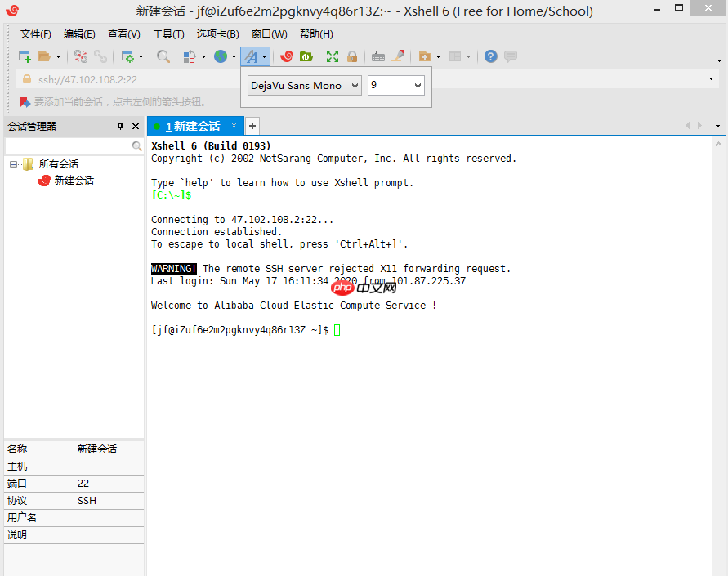Viewport: 728px width, 576px height.
Task: Open the 工具(T) menu
Action: click(x=168, y=33)
